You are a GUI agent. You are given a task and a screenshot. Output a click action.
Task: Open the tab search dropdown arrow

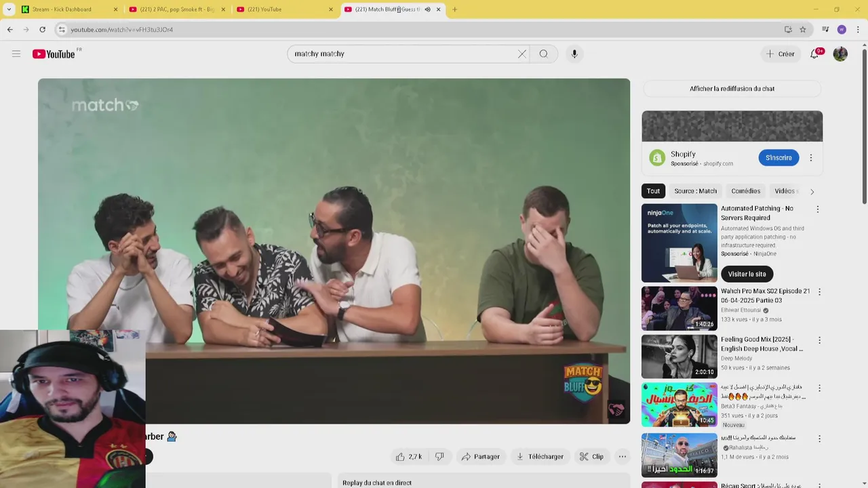coord(9,9)
